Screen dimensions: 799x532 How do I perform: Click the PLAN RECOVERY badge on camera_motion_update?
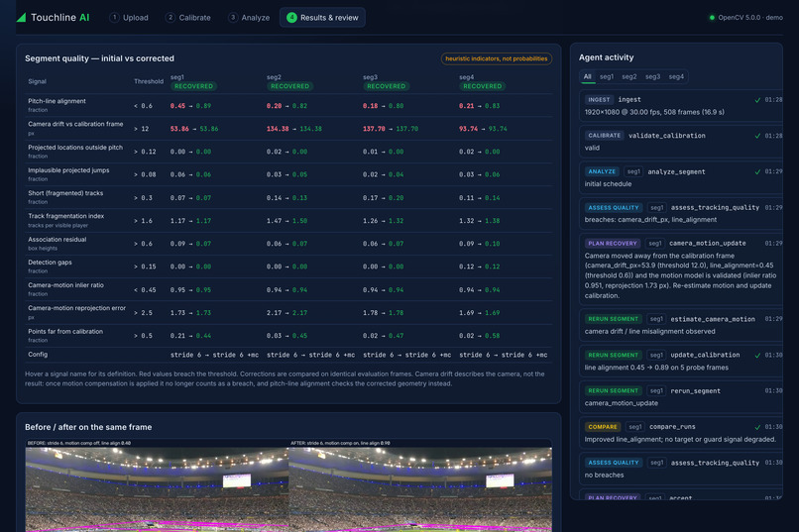tap(613, 244)
